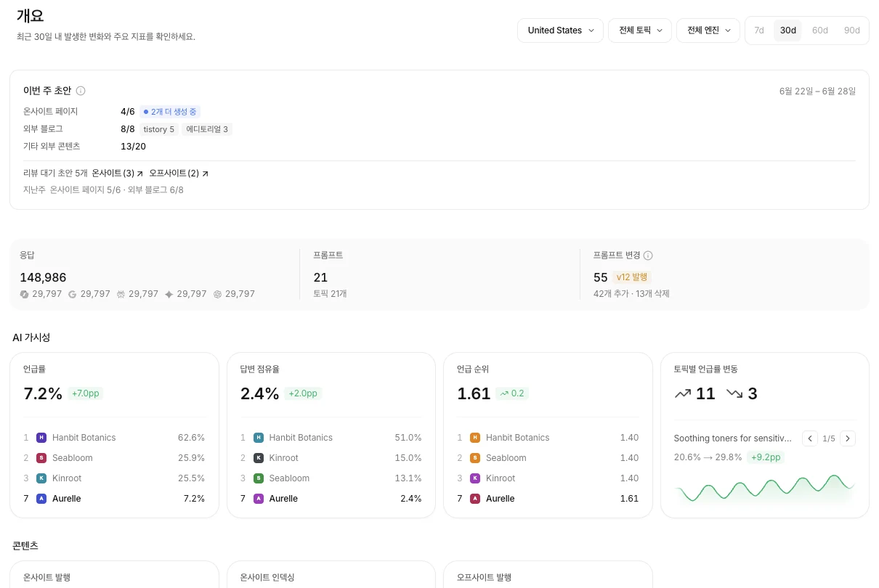Screen dimensions: 879x588
Task: Click the upward trend icon beside 11
Action: (683, 393)
